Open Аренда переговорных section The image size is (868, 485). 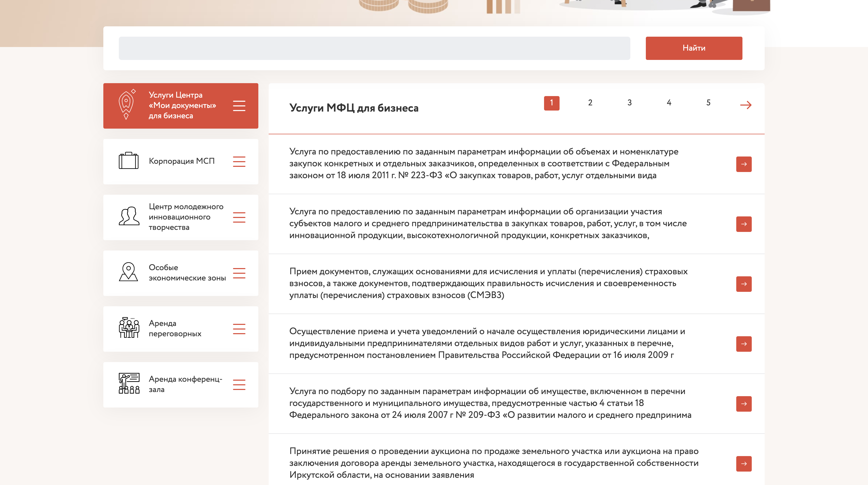[181, 329]
